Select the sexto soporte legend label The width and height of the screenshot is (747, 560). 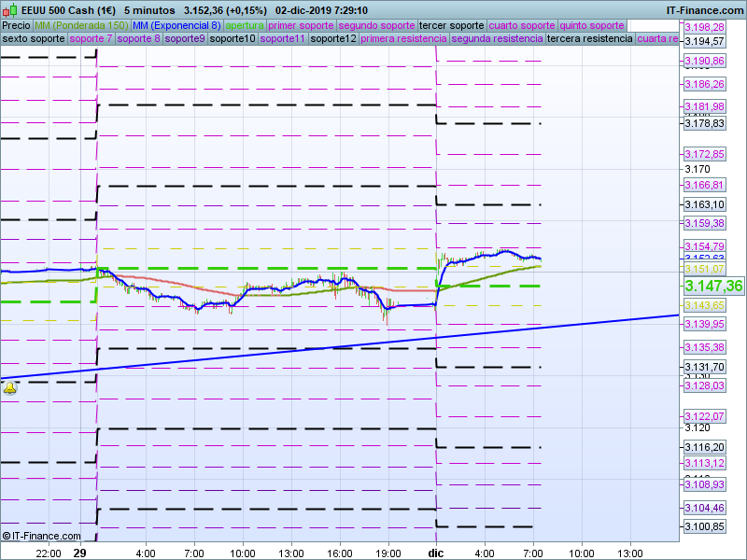coord(34,39)
